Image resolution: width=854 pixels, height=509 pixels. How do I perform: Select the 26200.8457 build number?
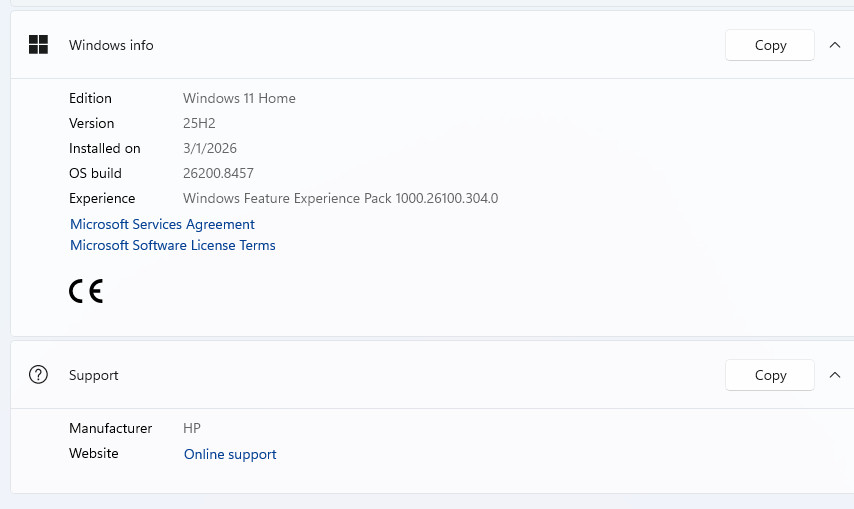point(218,173)
